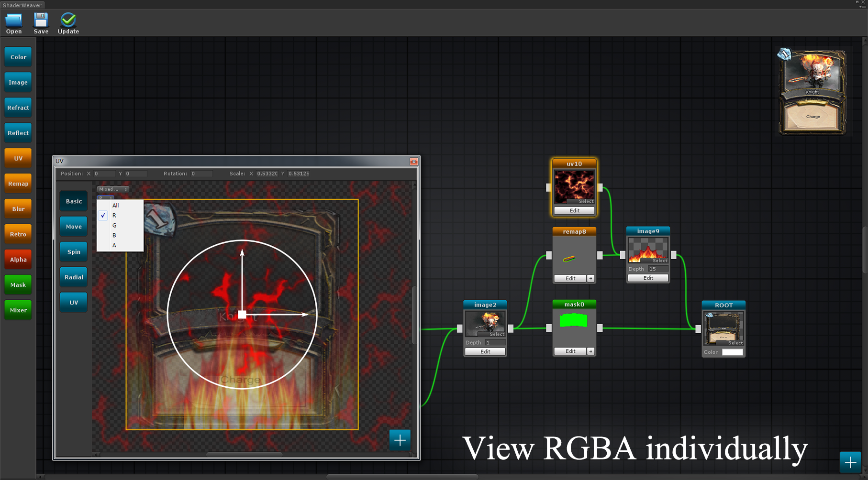Viewport: 868px width, 480px height.
Task: Select Radial mode in UV window
Action: pyautogui.click(x=74, y=277)
